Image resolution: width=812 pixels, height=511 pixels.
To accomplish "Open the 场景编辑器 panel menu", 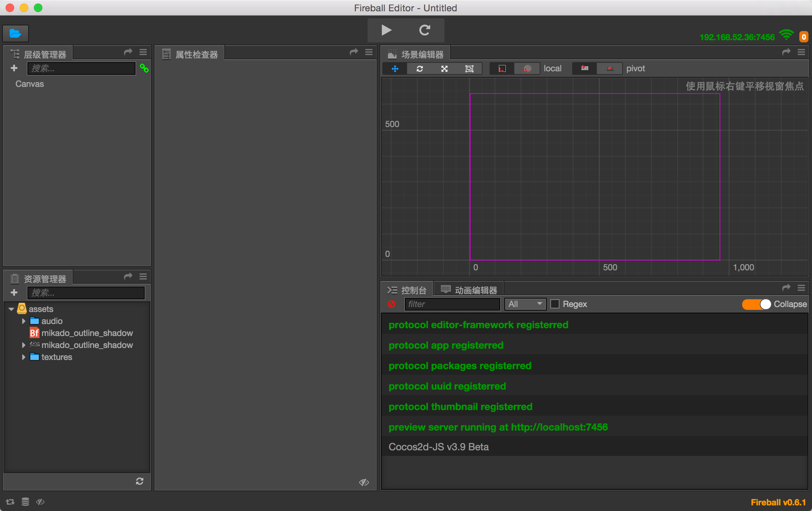I will [x=801, y=52].
